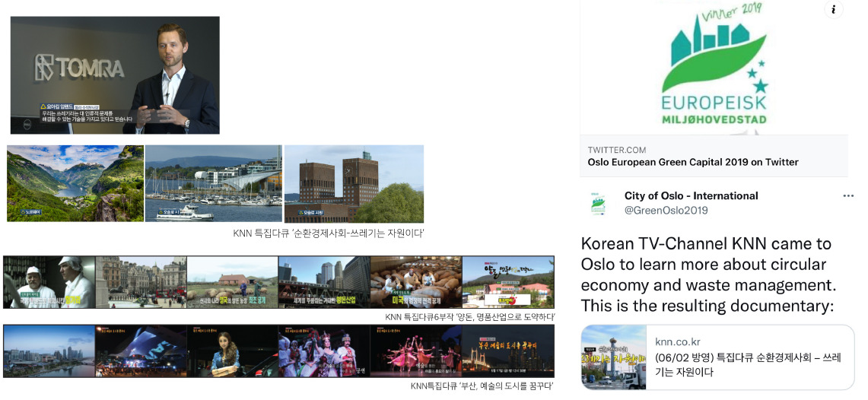
Task: Open the Busan skyline at dusk frame
Action: point(49,351)
